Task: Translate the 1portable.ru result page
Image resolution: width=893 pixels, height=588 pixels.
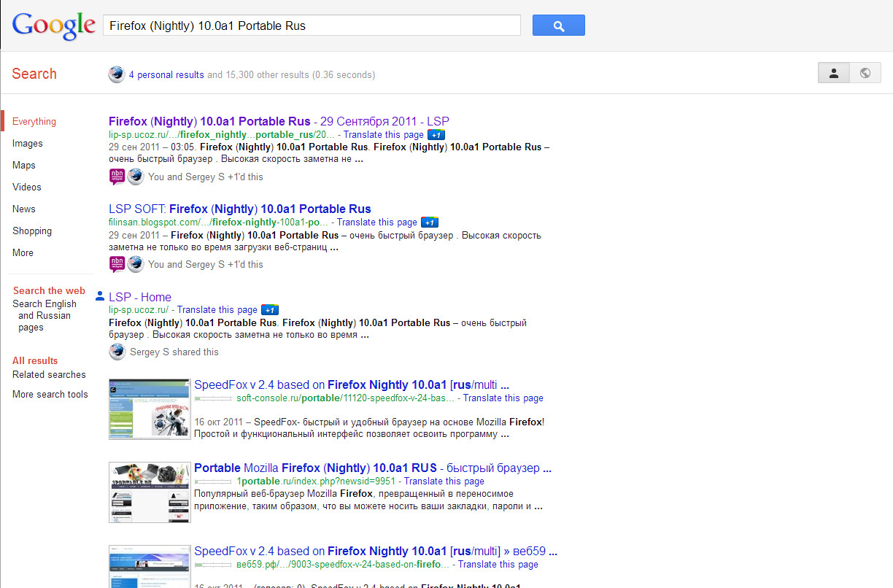Action: click(x=444, y=481)
